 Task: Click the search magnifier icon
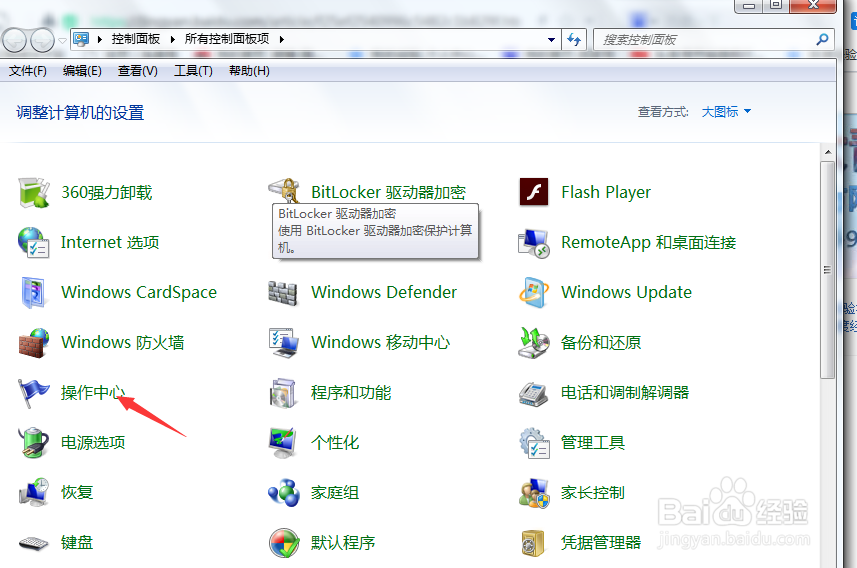point(822,39)
